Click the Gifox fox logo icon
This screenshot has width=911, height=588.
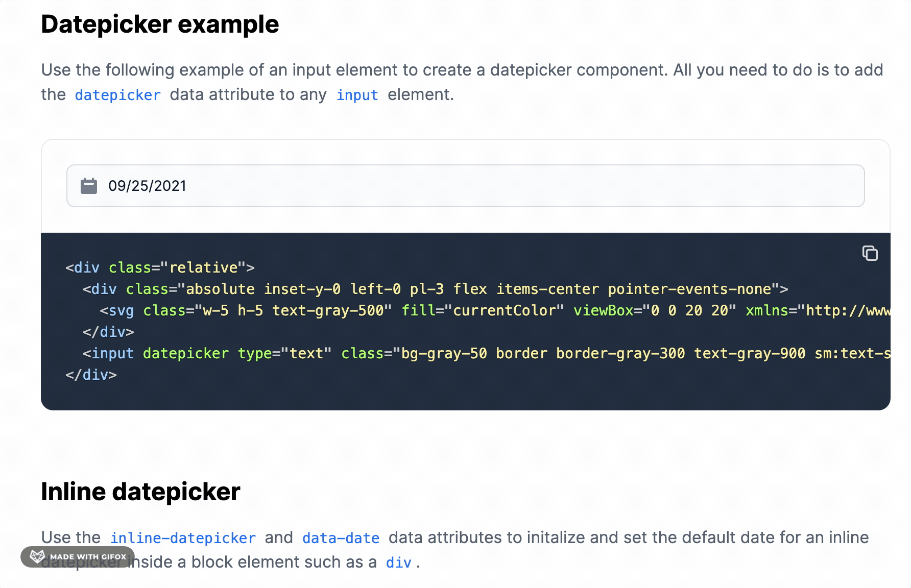pos(37,556)
